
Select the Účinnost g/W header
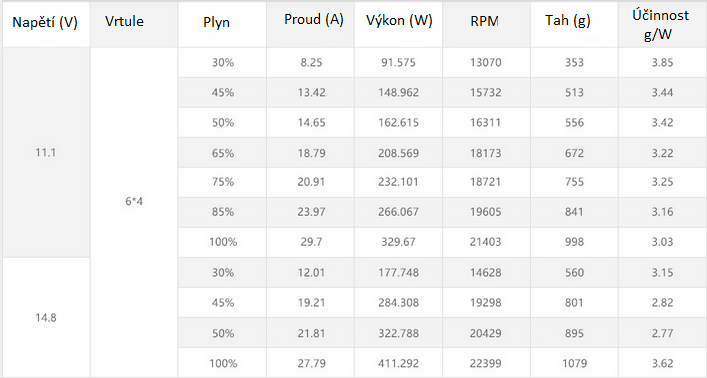(662, 24)
